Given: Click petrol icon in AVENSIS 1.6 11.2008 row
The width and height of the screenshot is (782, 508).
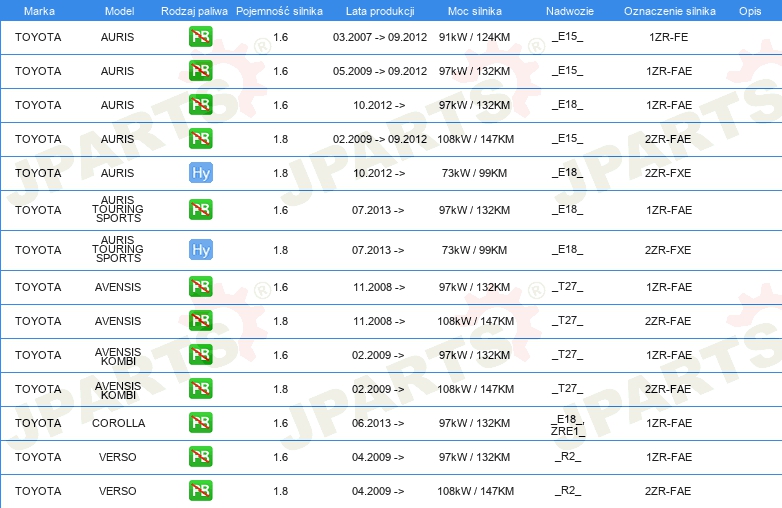Looking at the screenshot, I should point(200,287).
